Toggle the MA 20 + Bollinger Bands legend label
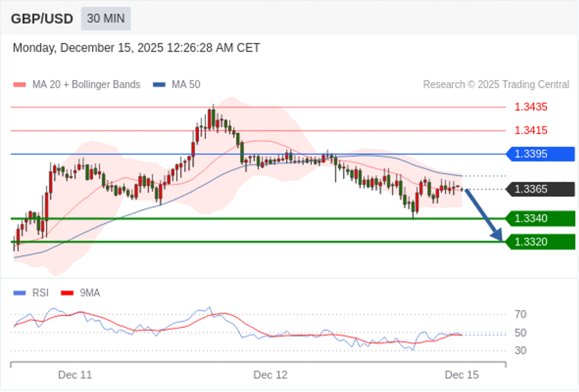579x392 pixels. (x=86, y=85)
